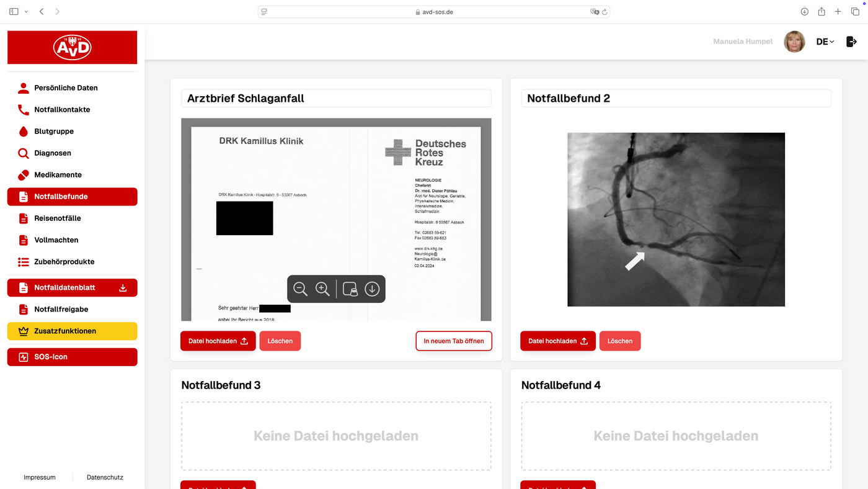This screenshot has height=489, width=868.
Task: Click the SOS-Icon button
Action: tap(72, 357)
